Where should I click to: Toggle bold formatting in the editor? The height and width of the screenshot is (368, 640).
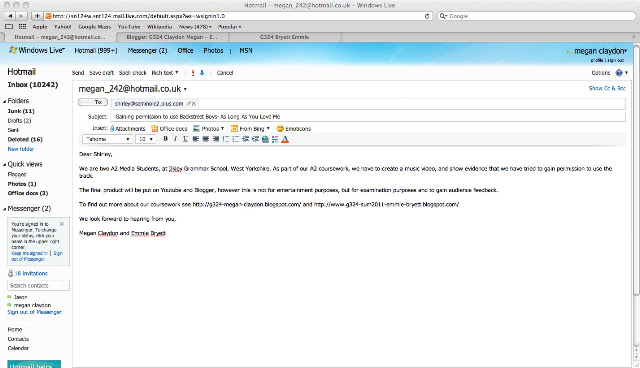pos(165,139)
